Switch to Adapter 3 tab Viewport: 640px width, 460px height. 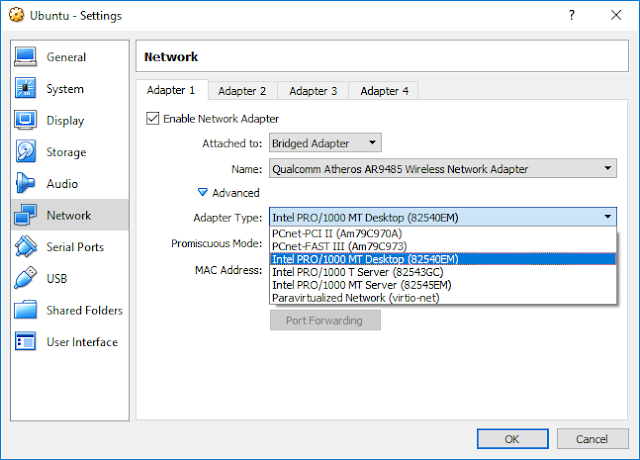[313, 91]
